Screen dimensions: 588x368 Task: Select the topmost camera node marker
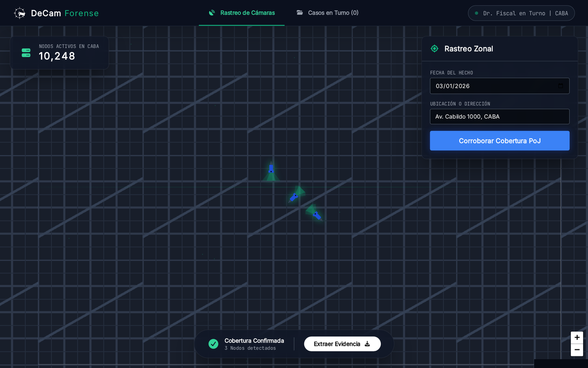271,170
